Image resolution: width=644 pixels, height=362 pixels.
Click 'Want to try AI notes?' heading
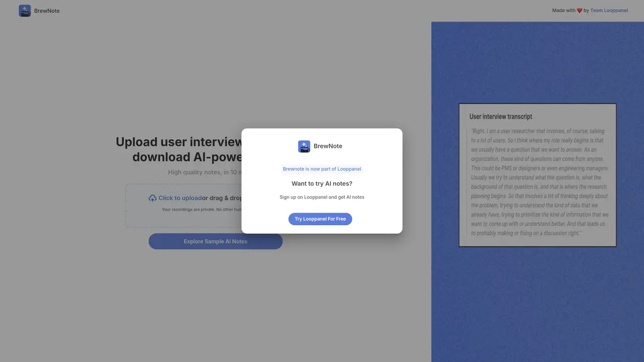point(322,184)
